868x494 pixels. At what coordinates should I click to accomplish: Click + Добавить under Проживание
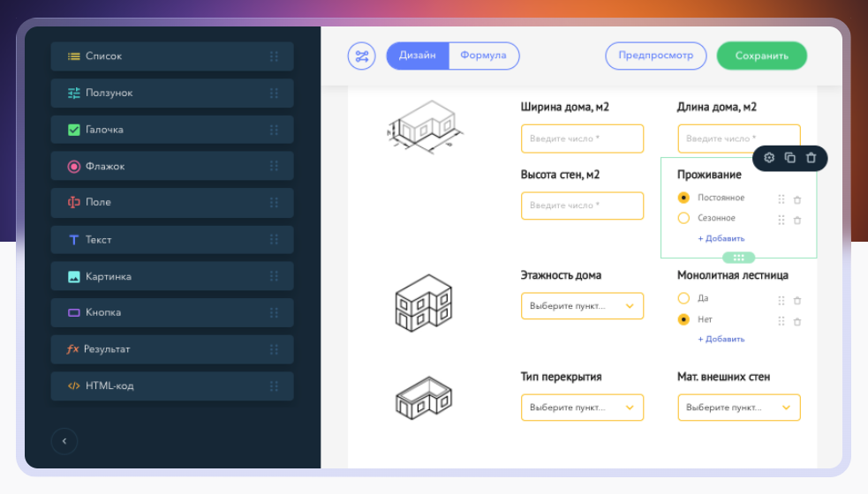(x=721, y=238)
